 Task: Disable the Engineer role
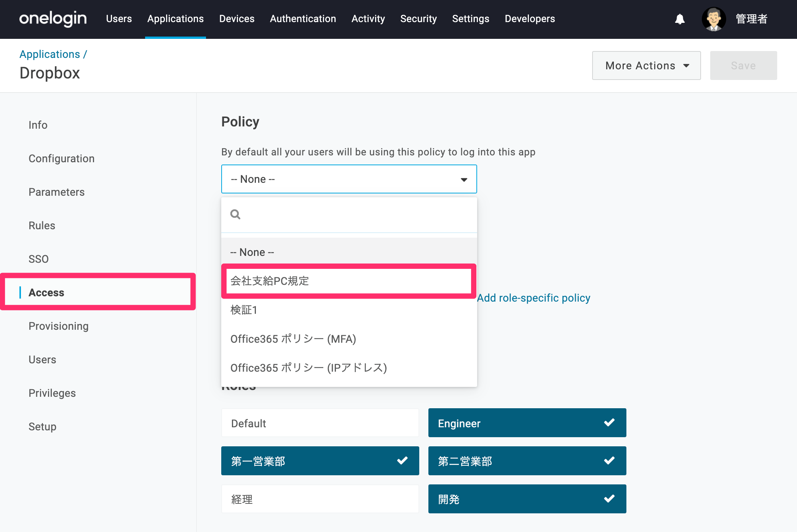(527, 423)
